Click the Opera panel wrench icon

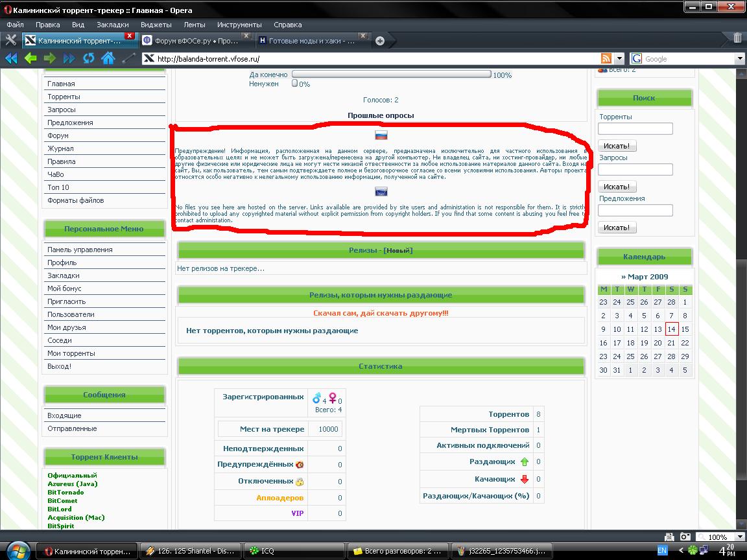coord(10,40)
